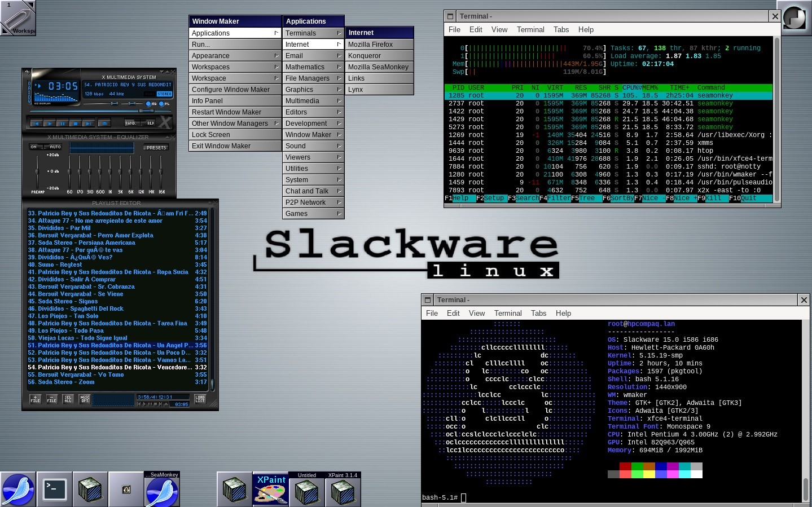Toggle the equalizer ON button
812x507 pixels.
pos(34,147)
